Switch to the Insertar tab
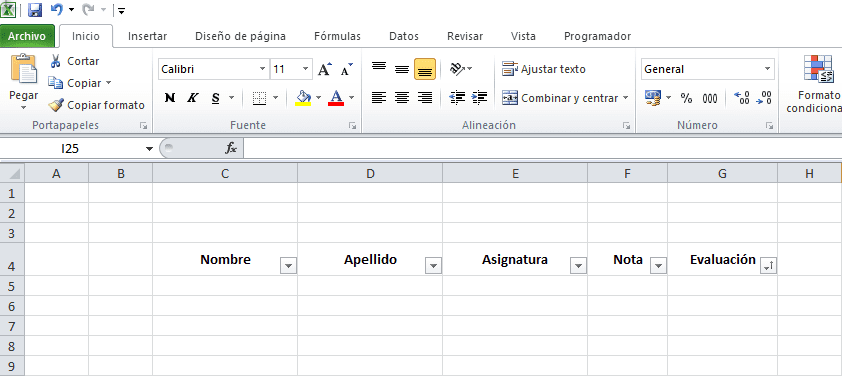The width and height of the screenshot is (842, 376). click(147, 36)
